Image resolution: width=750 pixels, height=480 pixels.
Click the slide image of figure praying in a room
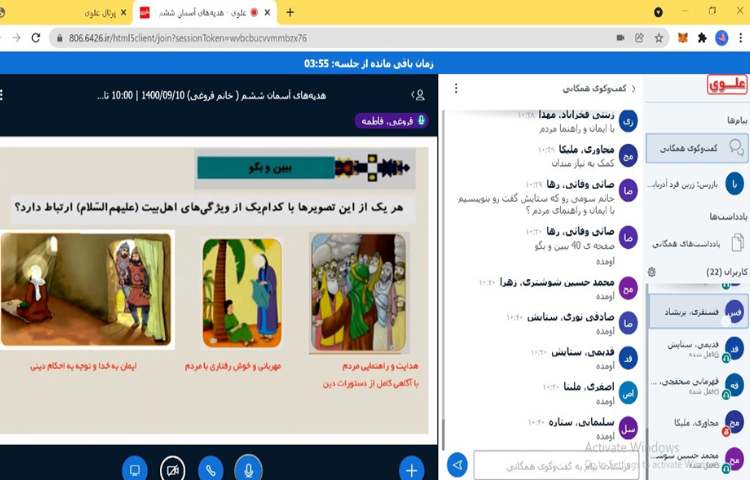coord(86,289)
